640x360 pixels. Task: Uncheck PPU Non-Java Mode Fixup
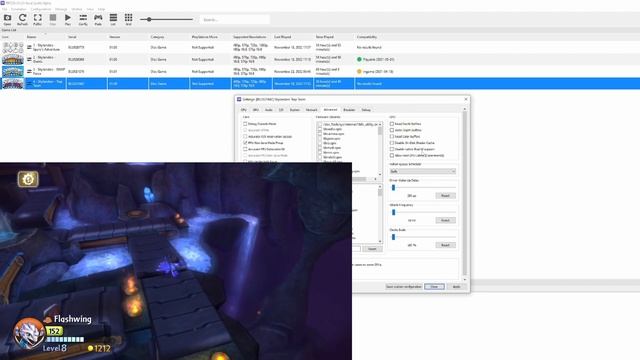245,143
